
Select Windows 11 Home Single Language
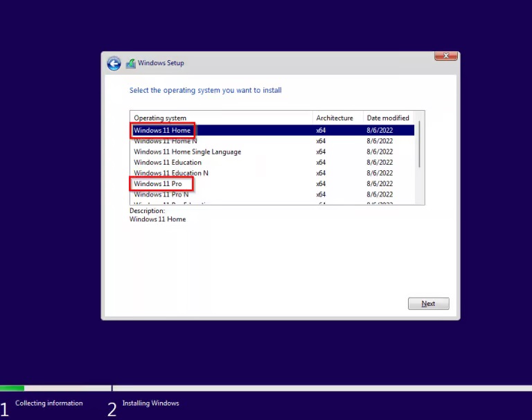tap(273, 152)
